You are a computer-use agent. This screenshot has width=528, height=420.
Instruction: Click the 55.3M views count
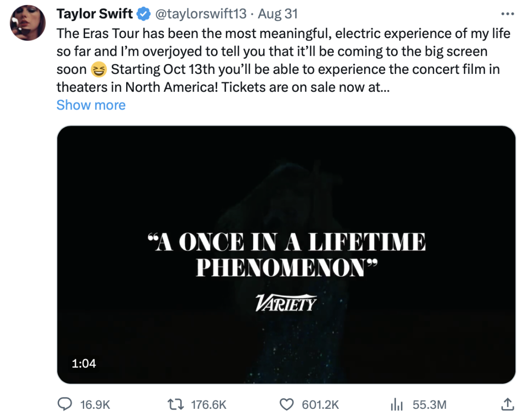coord(430,405)
